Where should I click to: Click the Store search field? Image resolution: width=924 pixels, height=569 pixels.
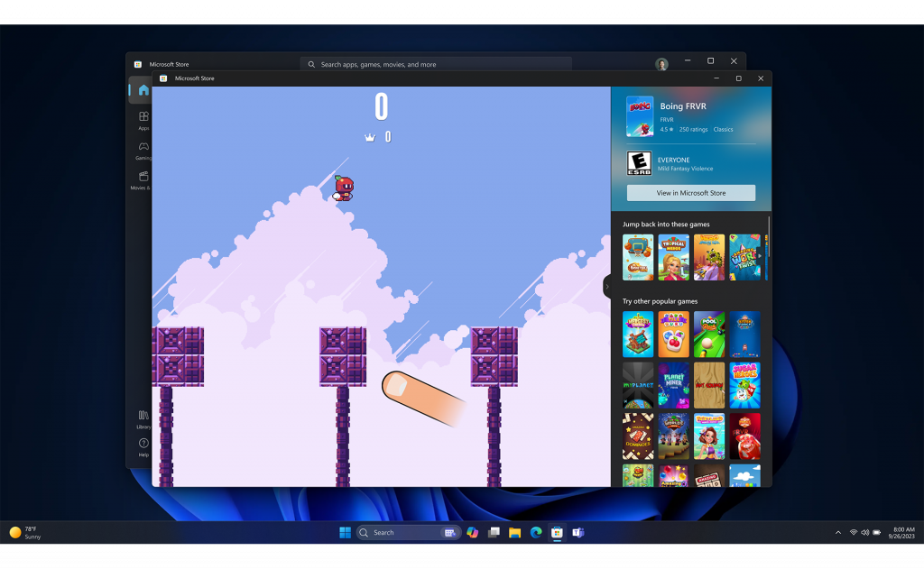438,64
